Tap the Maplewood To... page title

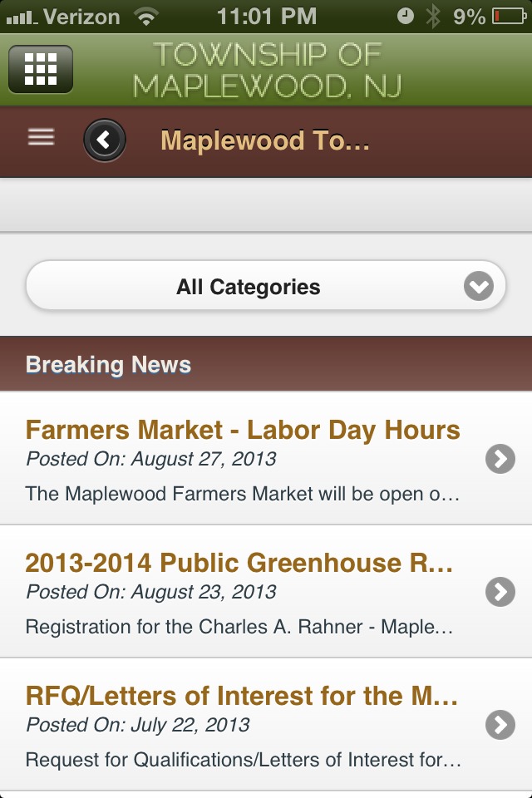click(x=264, y=140)
